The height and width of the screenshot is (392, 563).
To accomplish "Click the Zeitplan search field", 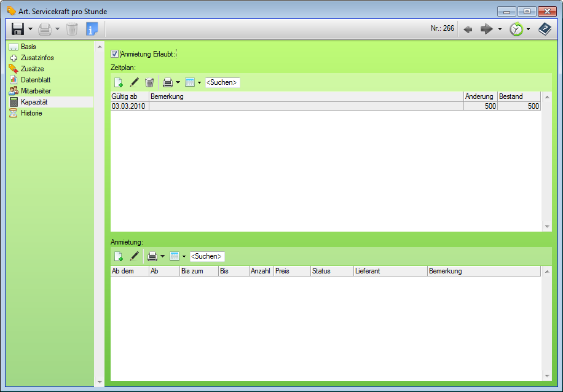I will pyautogui.click(x=222, y=82).
